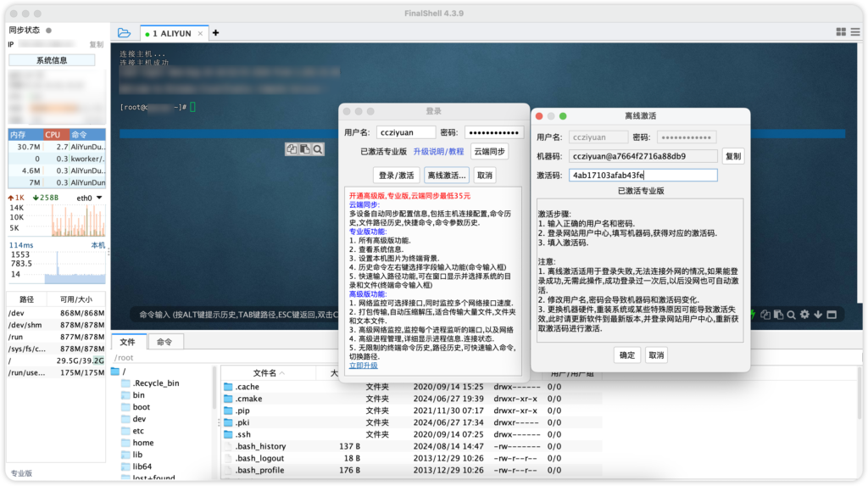This screenshot has height=486, width=868.
Task: Select dev folder in tree
Action: pos(133,419)
